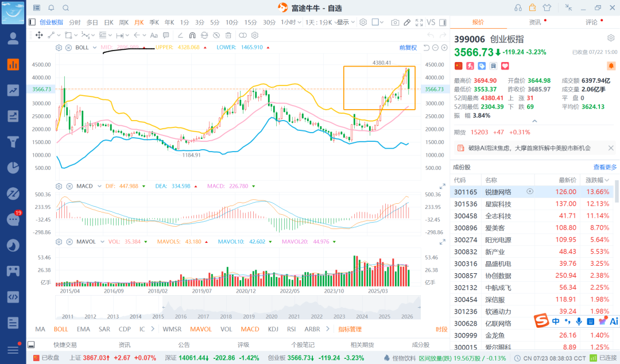Hide all drawings with the eye icon

pos(216,35)
